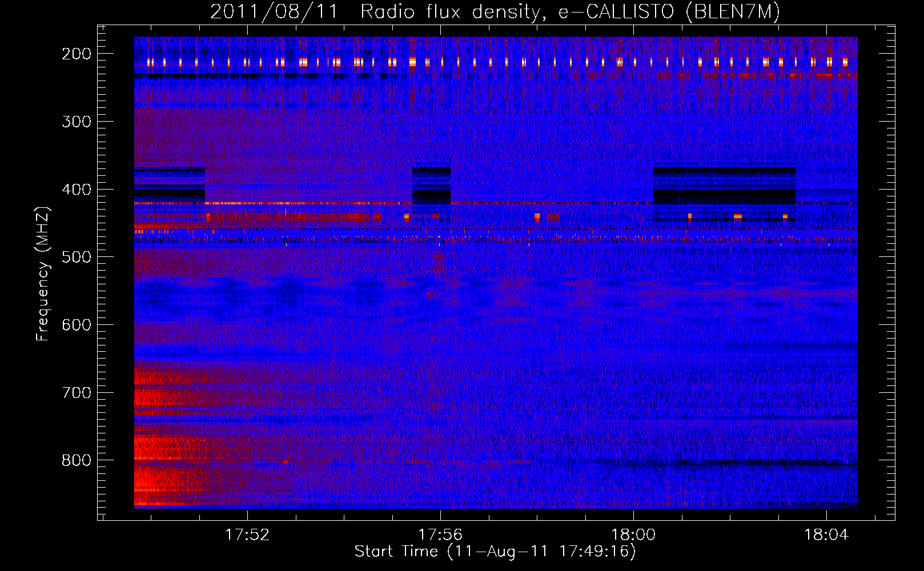The image size is (924, 571).
Task: Select the 'e-CALLISTO (BLEN7M)' title text
Action: pyautogui.click(x=669, y=12)
